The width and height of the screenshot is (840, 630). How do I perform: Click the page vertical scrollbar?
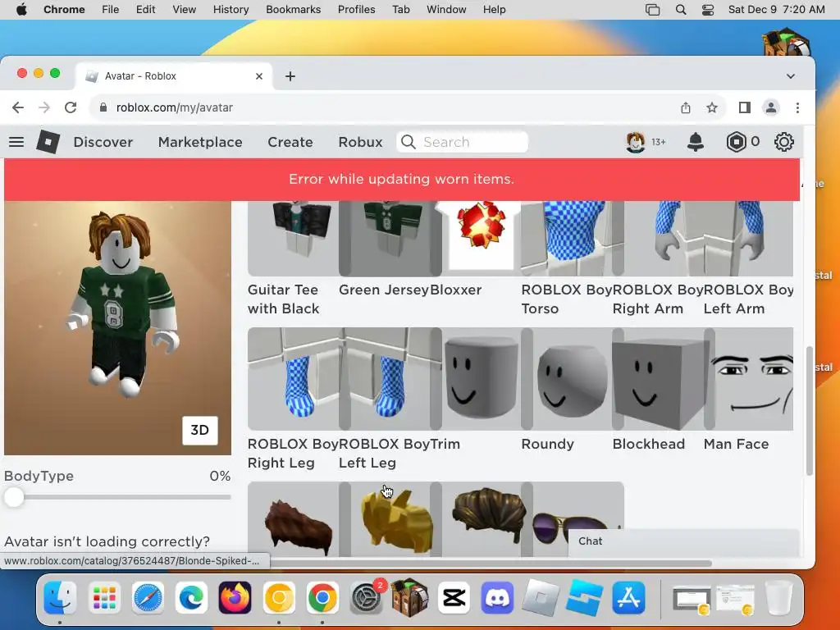pos(809,410)
